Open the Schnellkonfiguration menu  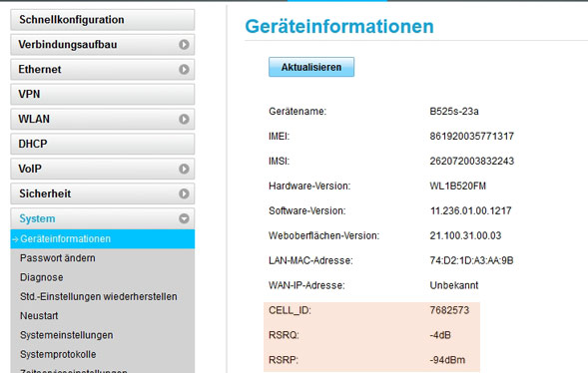point(103,20)
